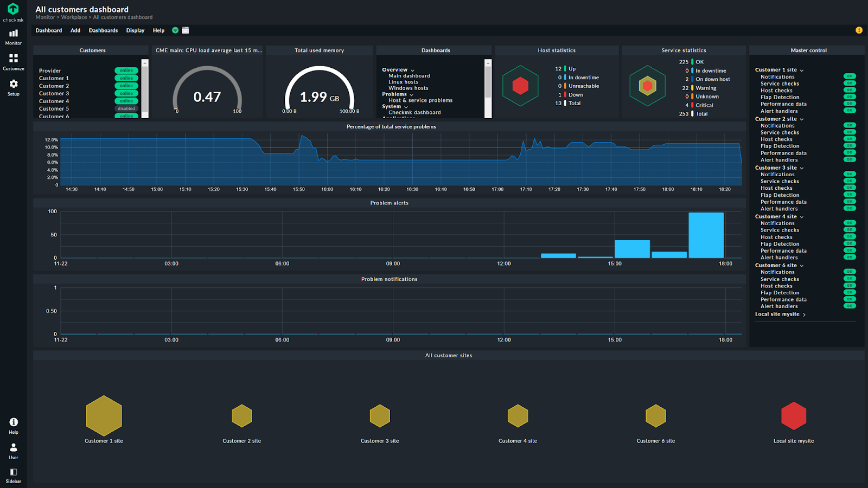This screenshot has width=868, height=488.
Task: Toggle Customer 1 site Notifications switch
Action: (850, 76)
